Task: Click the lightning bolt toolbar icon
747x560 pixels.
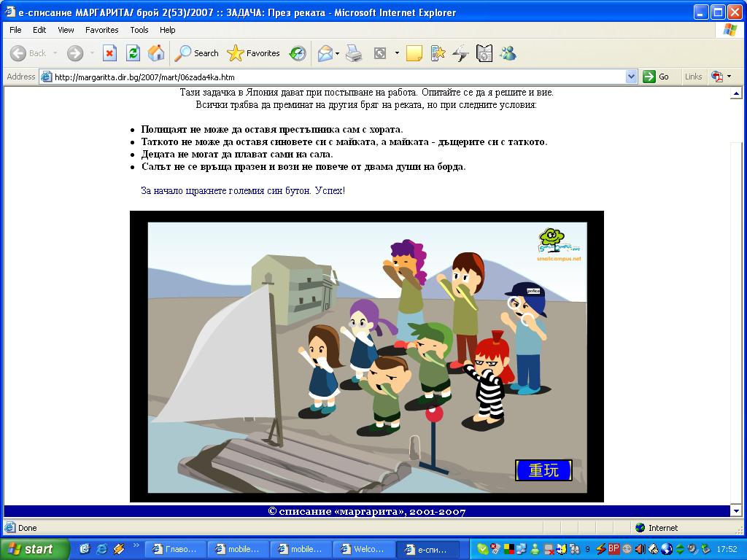Action: 461,53
